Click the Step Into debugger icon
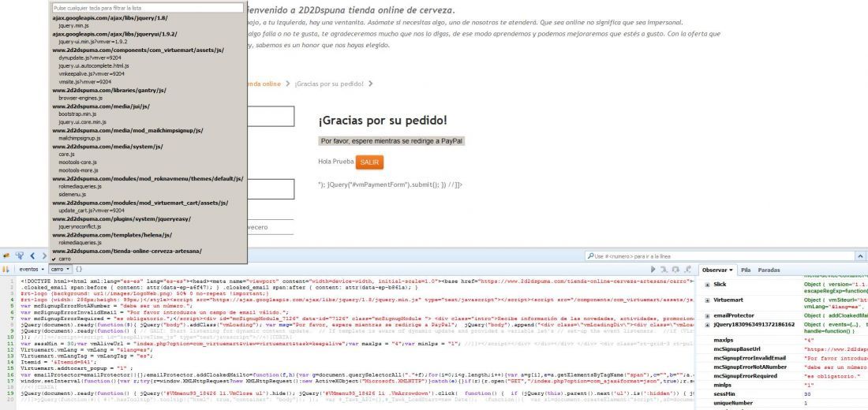 664,270
